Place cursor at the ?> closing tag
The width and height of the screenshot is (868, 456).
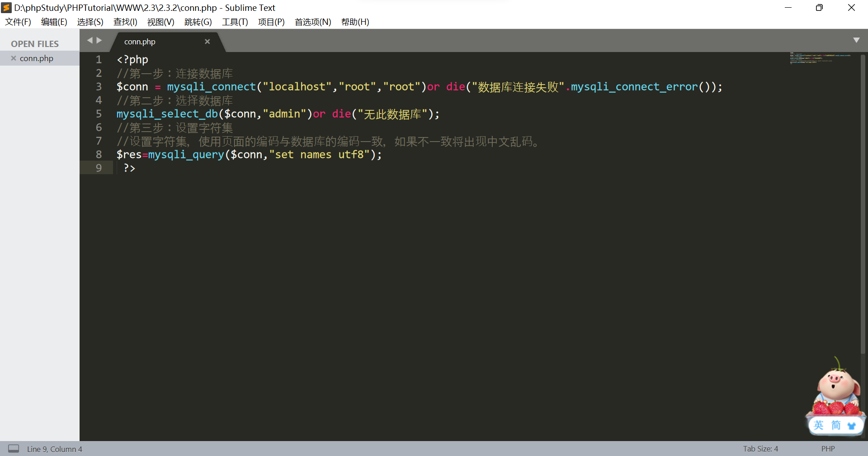[x=129, y=168]
